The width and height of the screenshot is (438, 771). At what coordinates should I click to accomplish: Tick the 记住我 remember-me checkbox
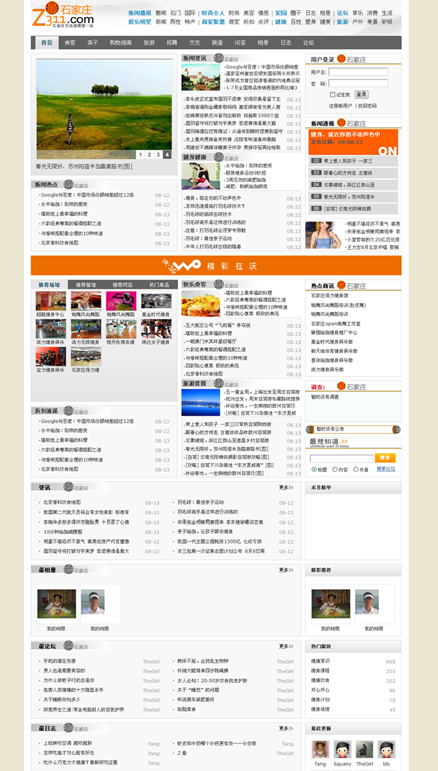(x=333, y=94)
